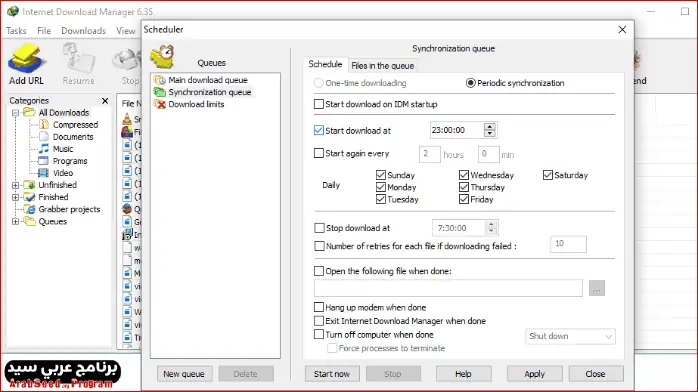This screenshot has width=698, height=392.
Task: Click the hours value field
Action: click(x=430, y=154)
